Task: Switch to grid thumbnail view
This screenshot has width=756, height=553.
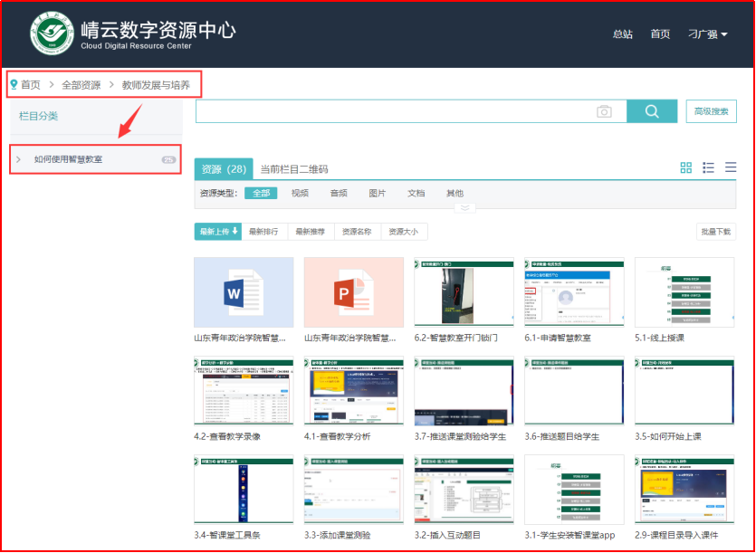Action: point(686,168)
